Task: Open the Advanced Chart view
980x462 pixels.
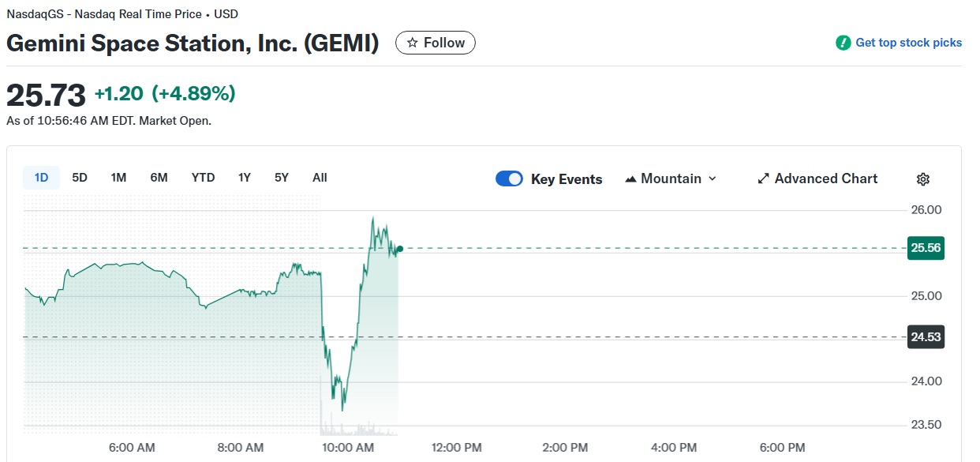Action: coord(825,178)
